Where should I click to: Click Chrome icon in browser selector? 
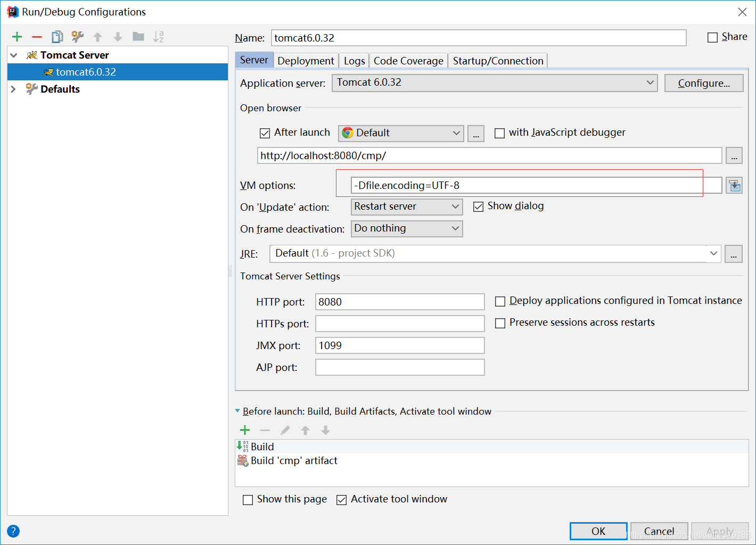pos(348,133)
